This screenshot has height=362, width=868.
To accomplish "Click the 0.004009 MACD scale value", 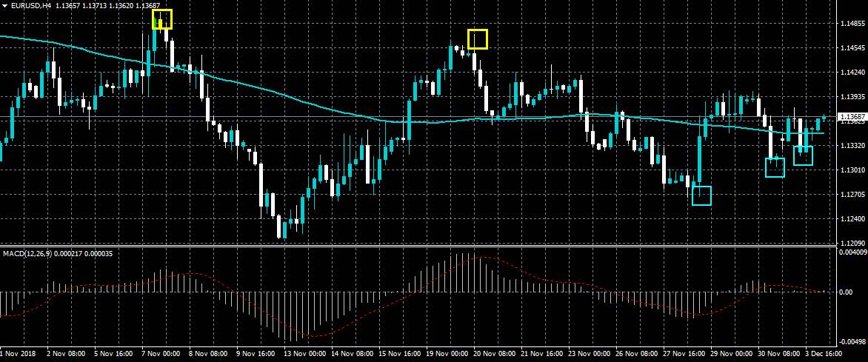I will pos(852,252).
